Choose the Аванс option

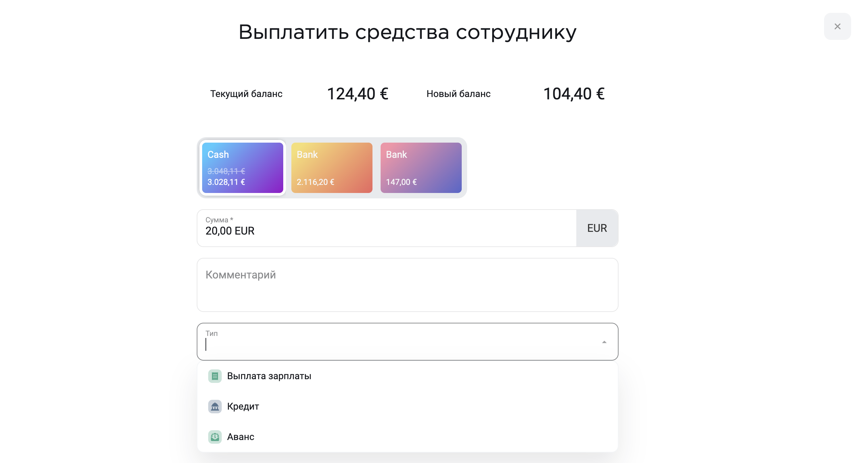coord(407,437)
